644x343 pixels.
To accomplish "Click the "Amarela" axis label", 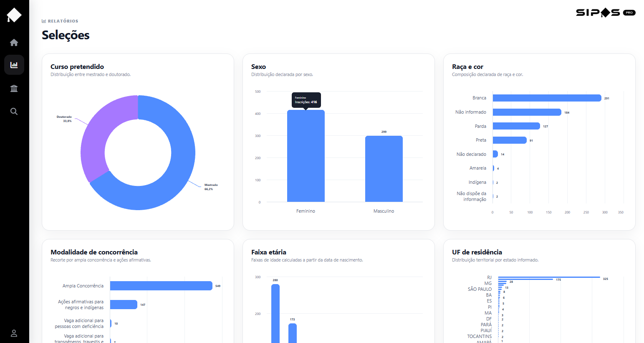I will tap(478, 168).
